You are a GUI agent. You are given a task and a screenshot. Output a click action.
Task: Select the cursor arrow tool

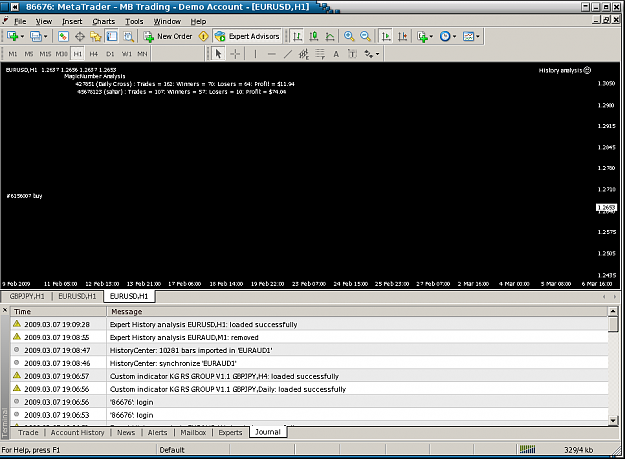click(218, 54)
